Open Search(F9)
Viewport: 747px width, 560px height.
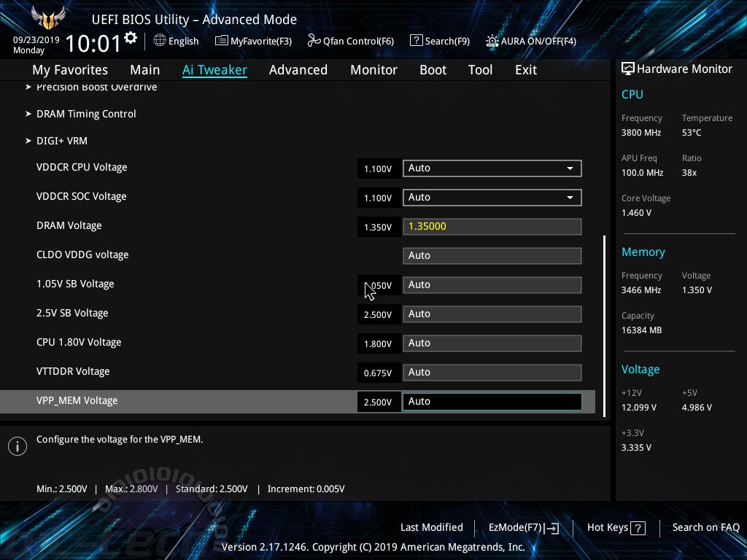(x=440, y=41)
